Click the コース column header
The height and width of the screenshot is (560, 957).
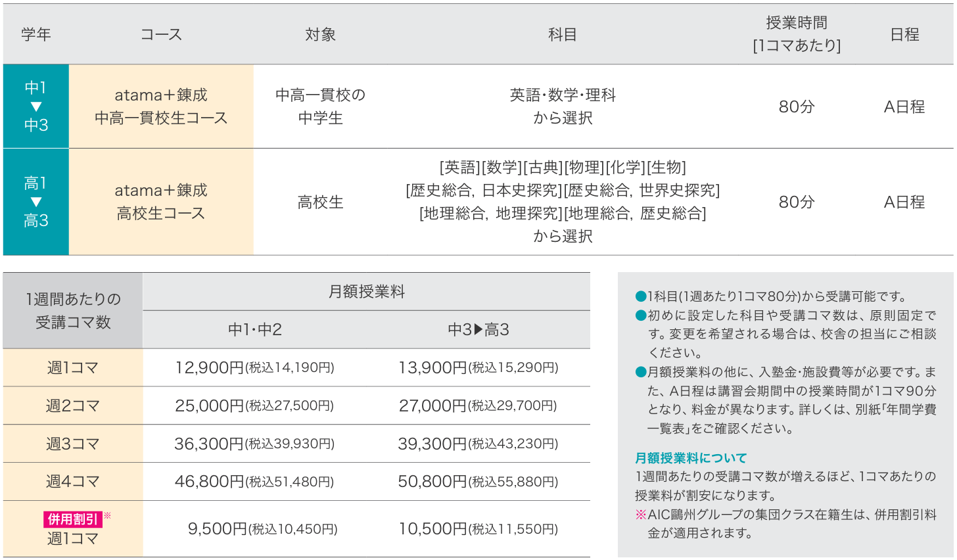160,34
